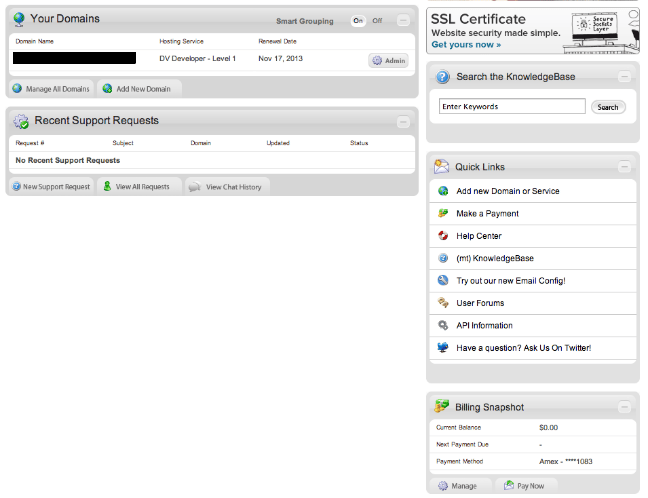Image resolution: width=648 pixels, height=498 pixels.
Task: Click the question mark KnowledgeBase icon
Action: (x=443, y=77)
